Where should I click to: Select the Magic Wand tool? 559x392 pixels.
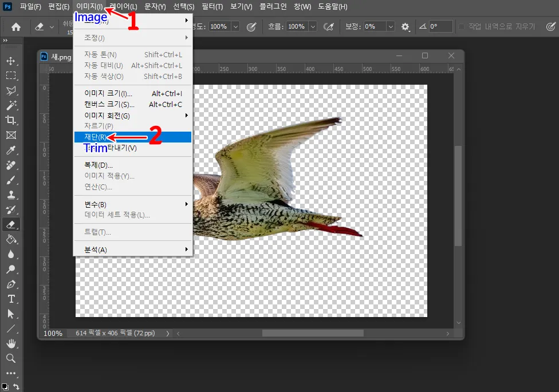pos(11,105)
